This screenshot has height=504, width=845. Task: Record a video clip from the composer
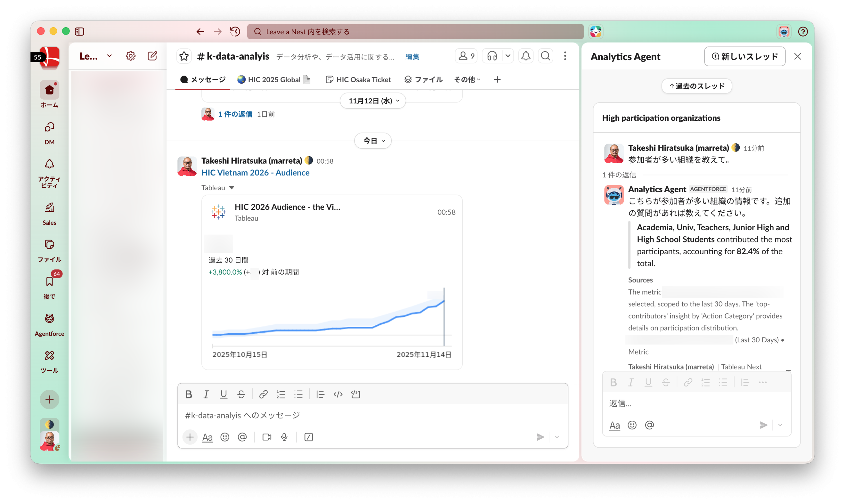pos(266,437)
